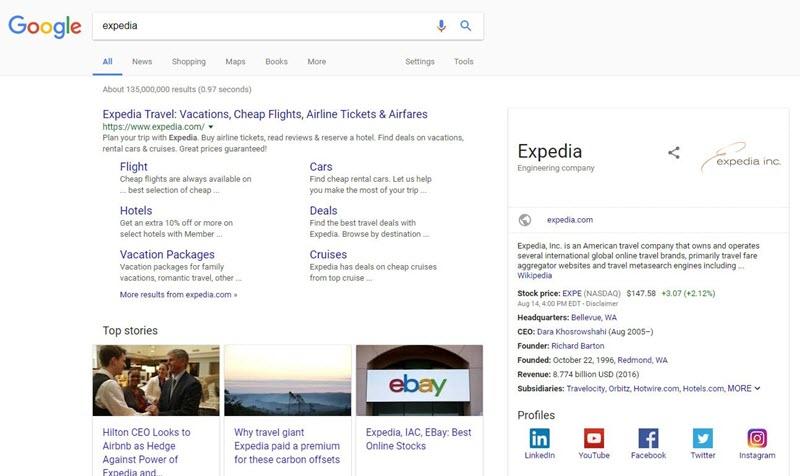Open Expedia, IAC, EBay: Best Online Stocks headline
The image size is (800, 476).
pos(418,439)
